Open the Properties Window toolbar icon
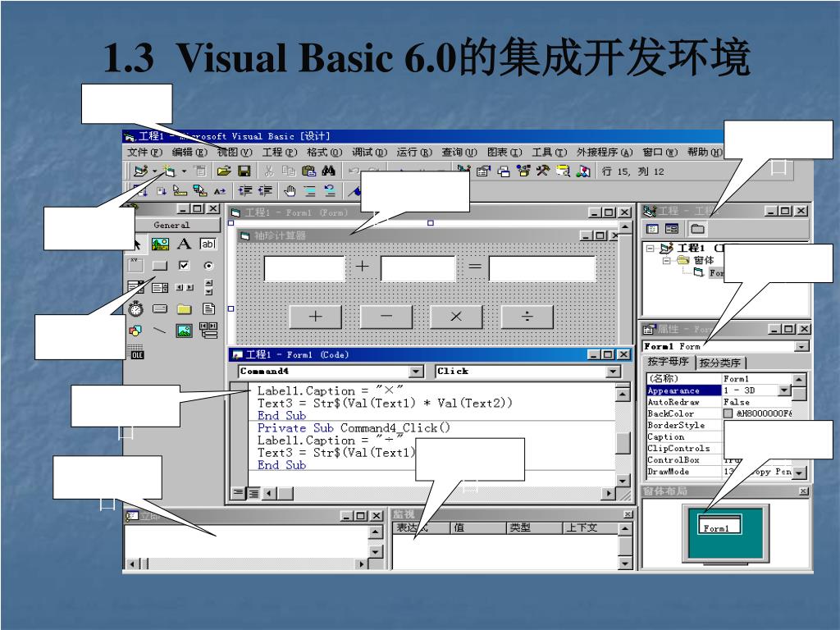 point(483,171)
